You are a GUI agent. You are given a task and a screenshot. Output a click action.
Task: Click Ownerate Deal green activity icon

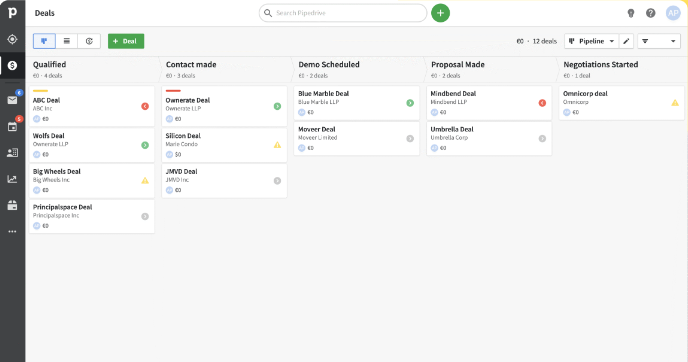[x=277, y=106]
